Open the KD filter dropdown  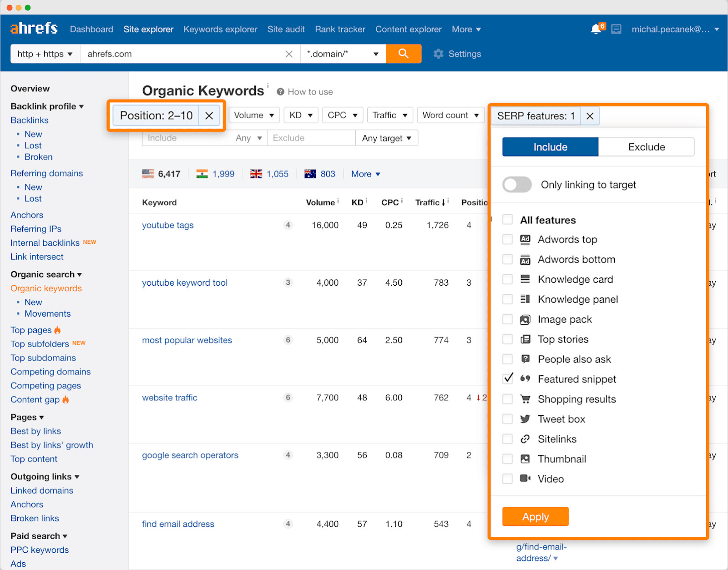(301, 115)
